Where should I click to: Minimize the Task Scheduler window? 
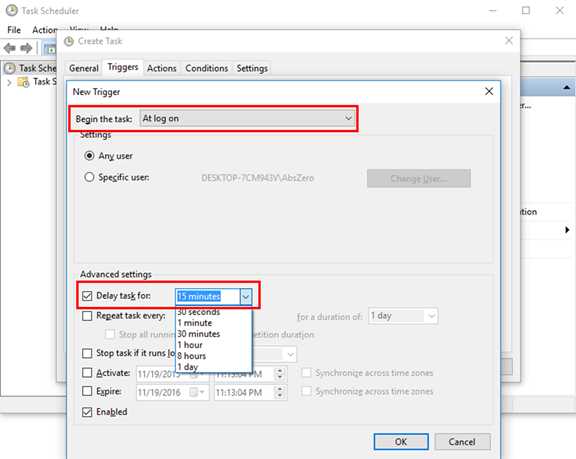[492, 11]
